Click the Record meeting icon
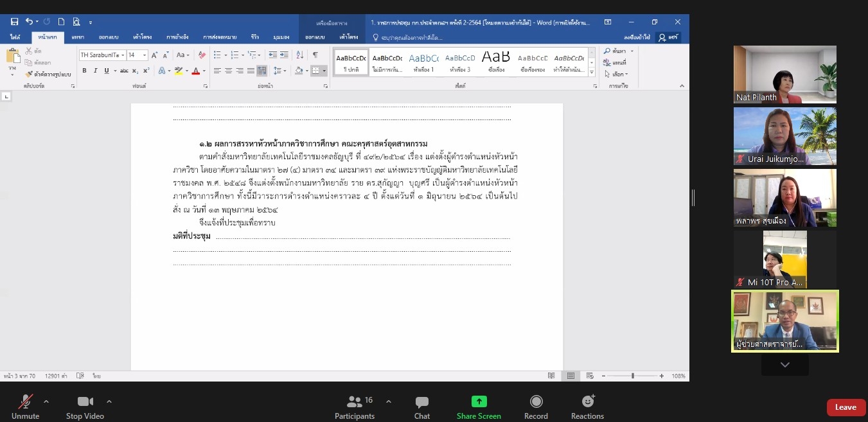This screenshot has height=422, width=868. coord(536,407)
